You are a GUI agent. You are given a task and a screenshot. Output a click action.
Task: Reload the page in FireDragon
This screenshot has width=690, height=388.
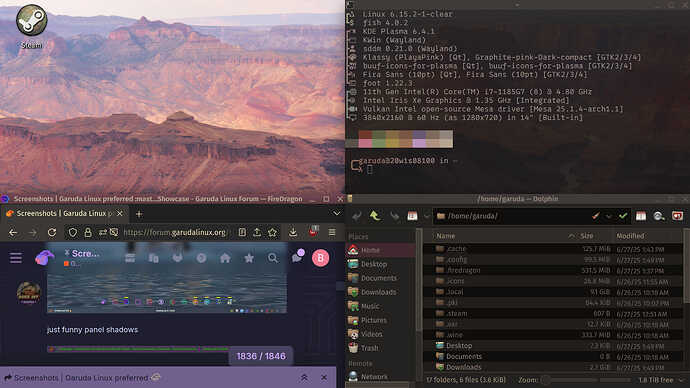(x=52, y=232)
